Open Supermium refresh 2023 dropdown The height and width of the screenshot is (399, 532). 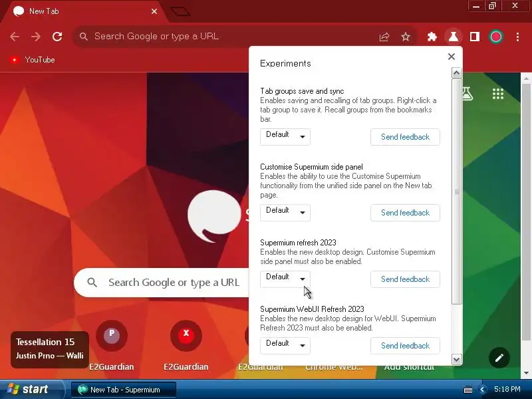pos(285,279)
